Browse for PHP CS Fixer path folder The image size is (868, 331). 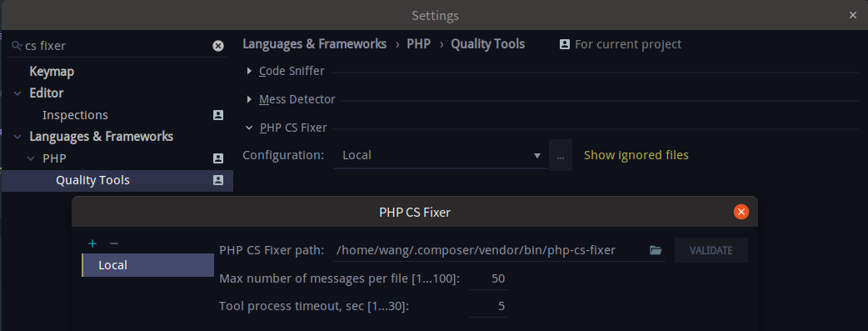pos(656,250)
